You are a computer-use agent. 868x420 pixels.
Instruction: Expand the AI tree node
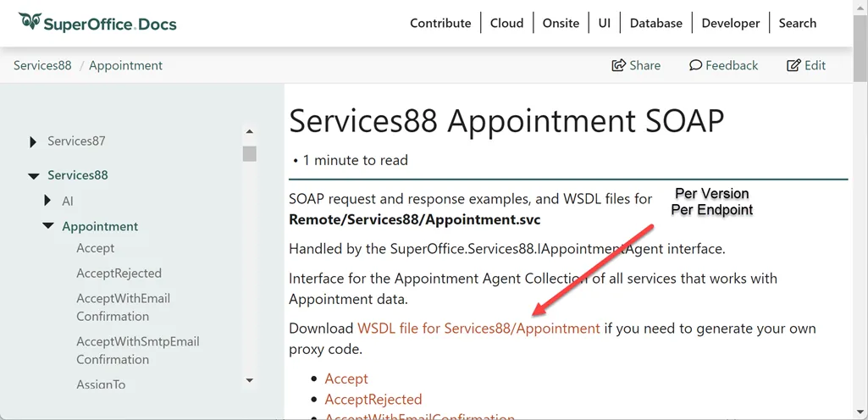click(47, 201)
